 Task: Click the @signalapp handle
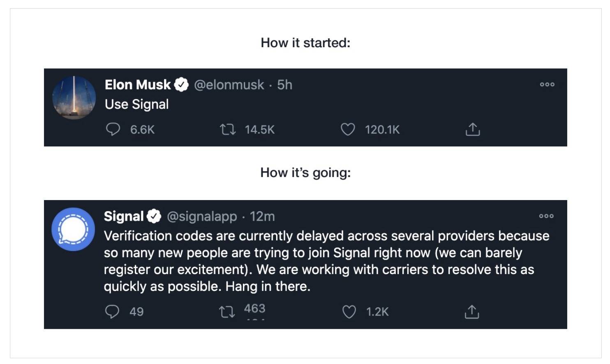pos(202,216)
